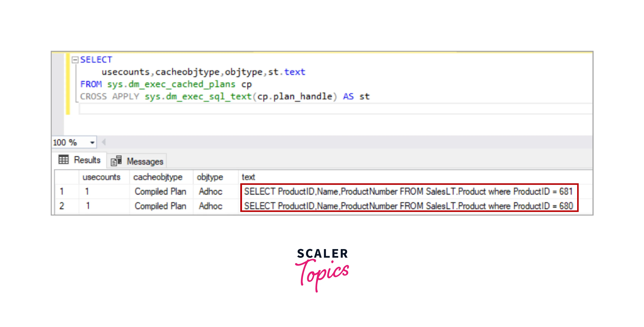Click the Results grid icon
Viewport: 644px width, 327px height.
pyautogui.click(x=63, y=159)
